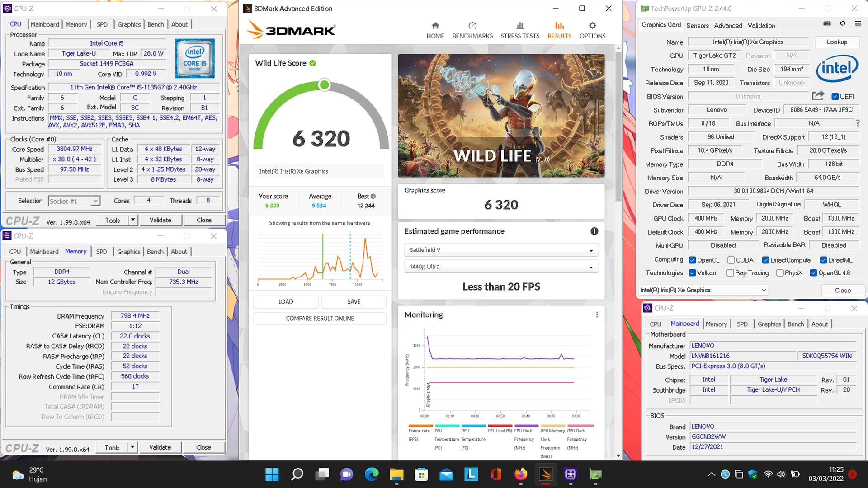Take a GPU-Z screenshot with the camera icon
Image resolution: width=868 pixels, height=488 pixels.
pos(827,24)
